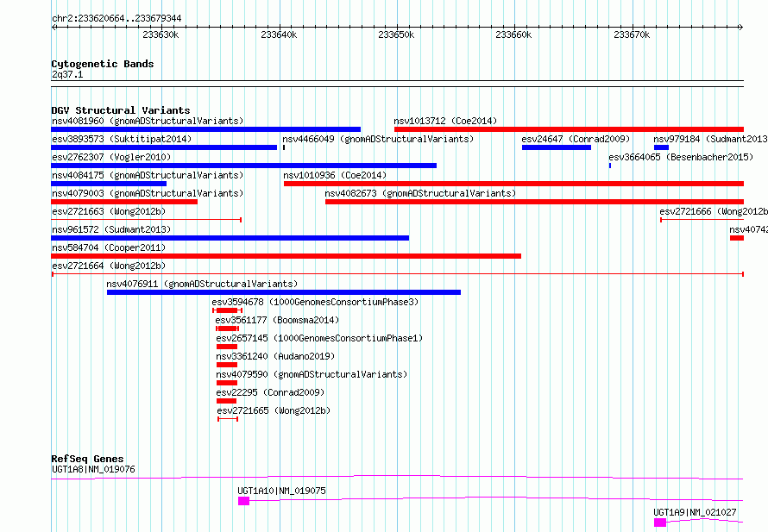Click the red bar under nsv1013712
The image size is (768, 532).
[569, 129]
